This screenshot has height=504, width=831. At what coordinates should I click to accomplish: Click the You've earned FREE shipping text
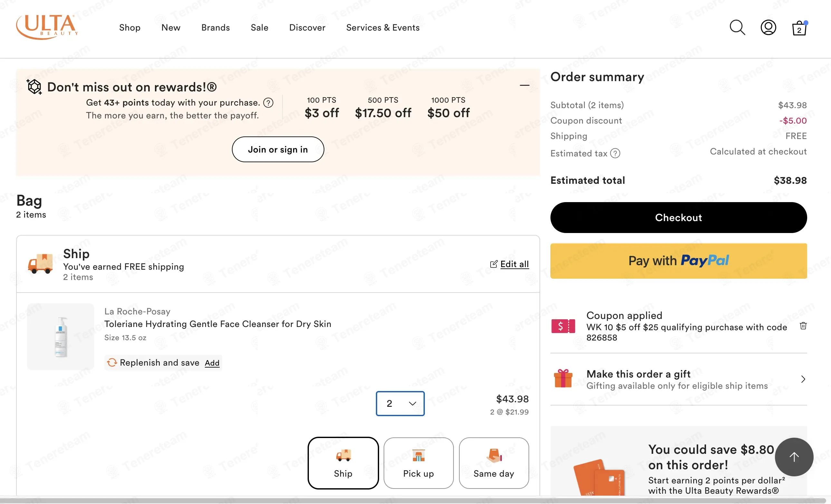123,267
